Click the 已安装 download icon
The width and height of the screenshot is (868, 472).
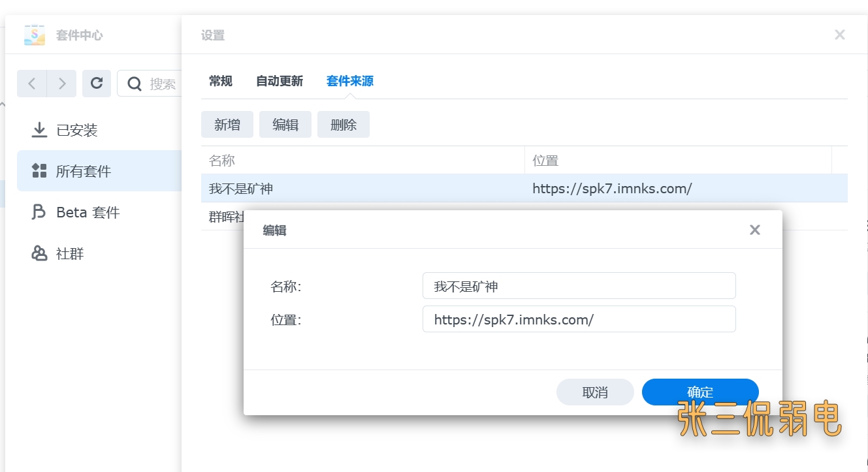(39, 130)
